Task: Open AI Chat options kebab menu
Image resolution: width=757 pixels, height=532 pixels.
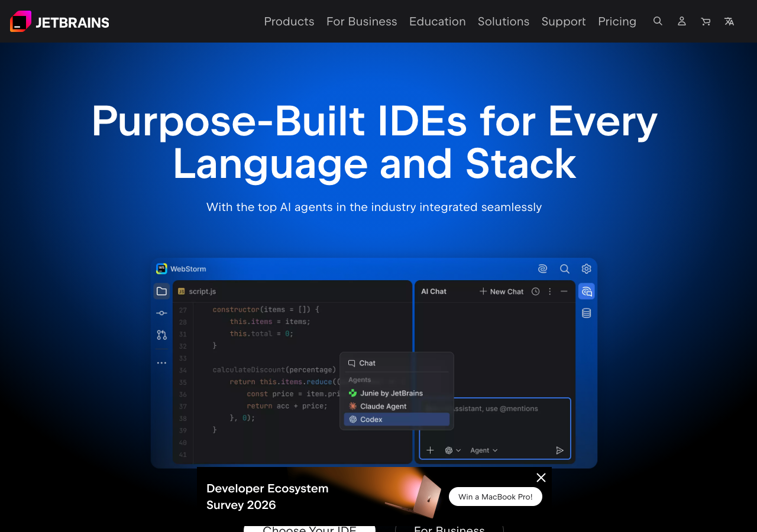Action: (550, 291)
